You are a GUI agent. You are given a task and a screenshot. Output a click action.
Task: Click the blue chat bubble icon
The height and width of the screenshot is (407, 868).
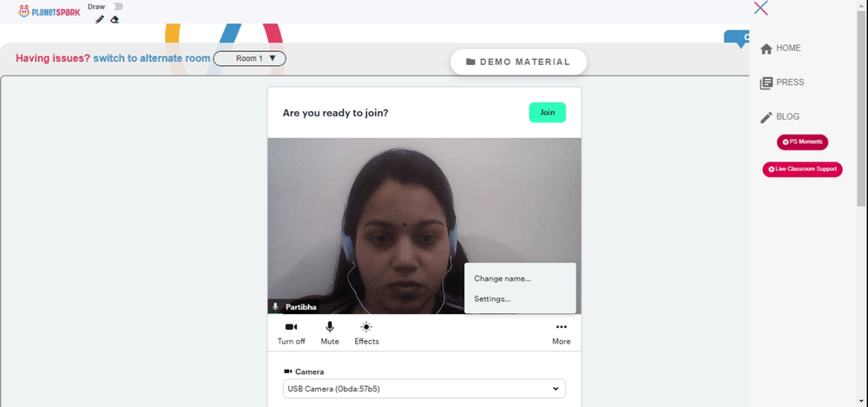pos(737,39)
